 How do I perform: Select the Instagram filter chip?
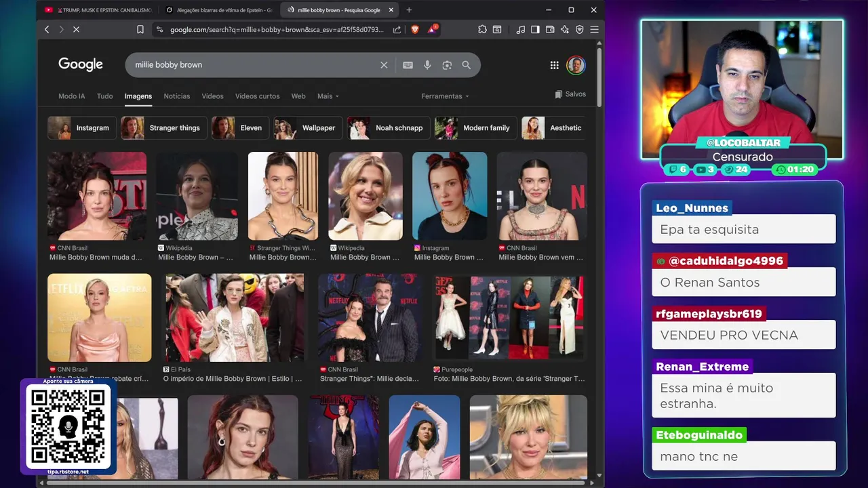(82, 127)
